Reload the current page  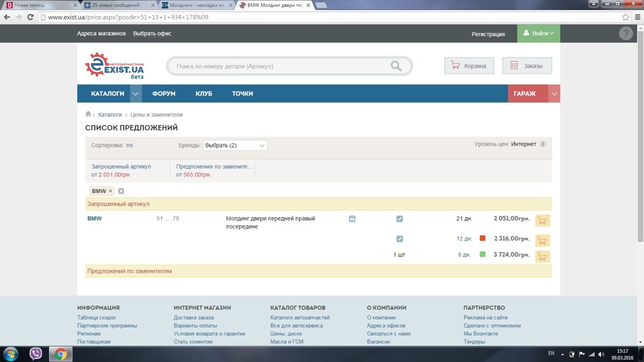tap(30, 17)
